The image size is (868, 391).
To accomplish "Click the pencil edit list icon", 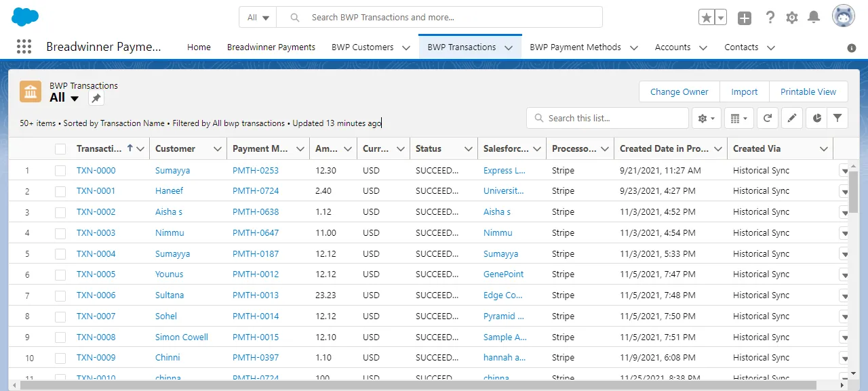I will [x=791, y=118].
